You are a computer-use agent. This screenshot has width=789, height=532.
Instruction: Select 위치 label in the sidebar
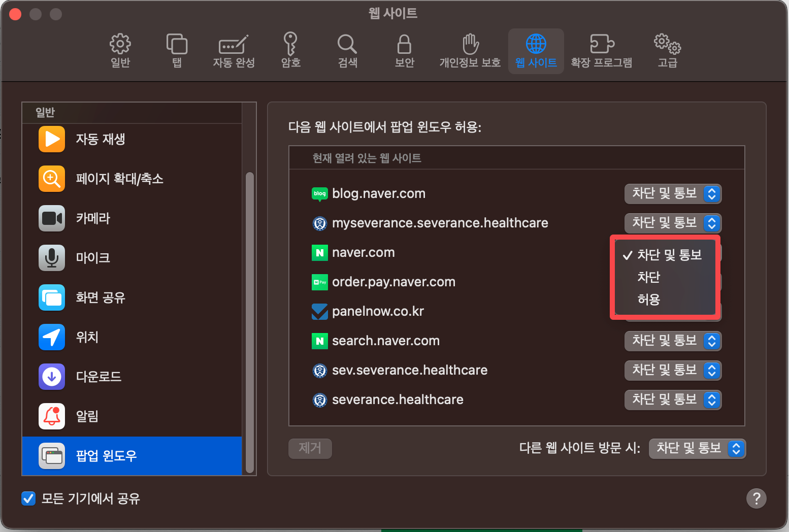87,337
